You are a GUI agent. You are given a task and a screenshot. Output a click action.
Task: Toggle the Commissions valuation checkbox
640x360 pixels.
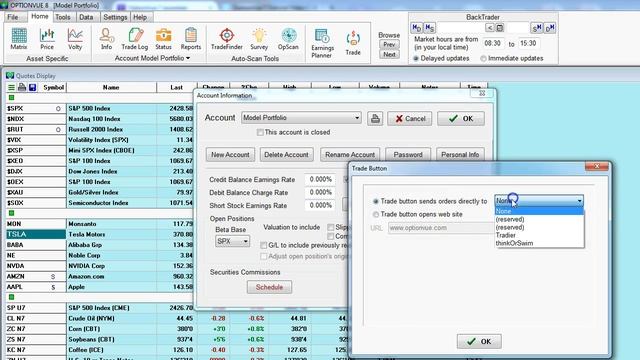pos(331,236)
